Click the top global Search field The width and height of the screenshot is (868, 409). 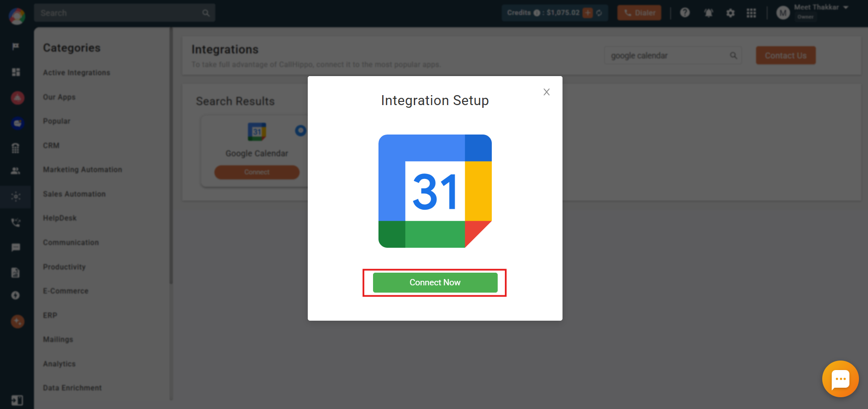(x=125, y=13)
